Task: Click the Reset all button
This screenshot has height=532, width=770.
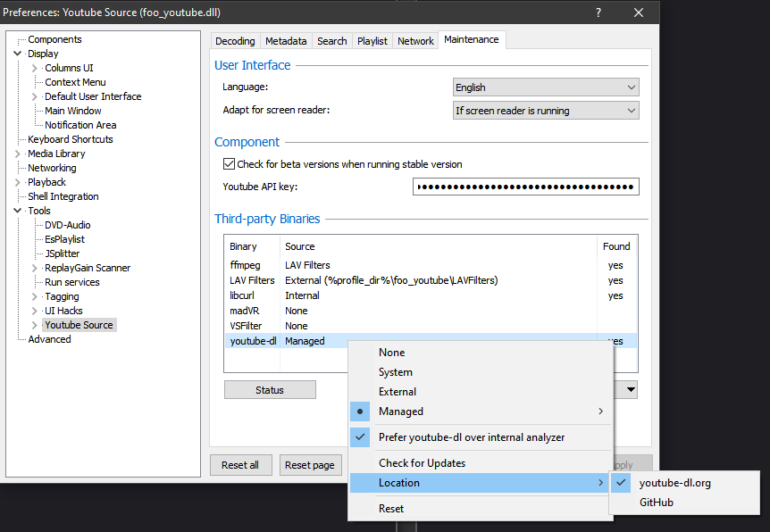Action: pyautogui.click(x=240, y=465)
